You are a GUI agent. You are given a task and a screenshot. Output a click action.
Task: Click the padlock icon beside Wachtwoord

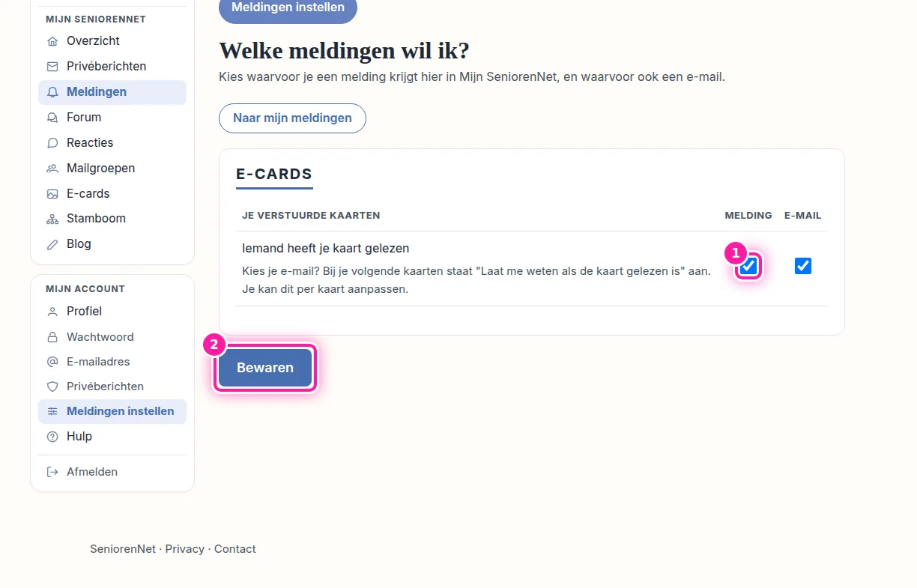(52, 337)
